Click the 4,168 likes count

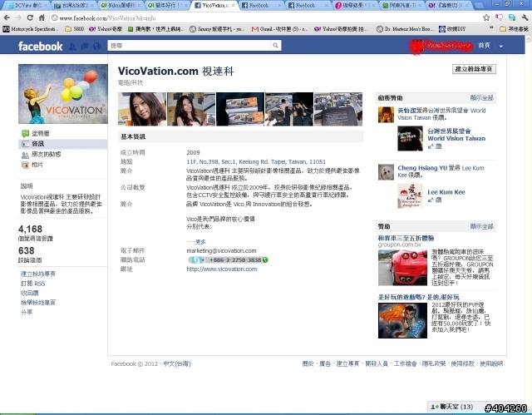click(30, 229)
